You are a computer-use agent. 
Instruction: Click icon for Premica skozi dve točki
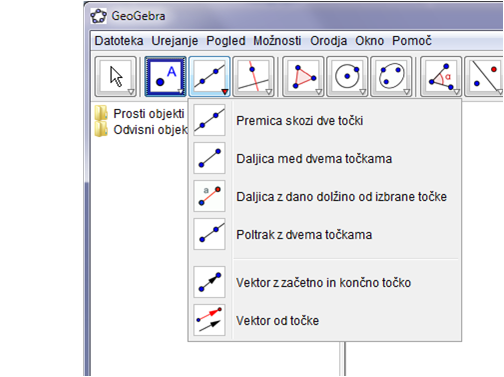[x=209, y=120]
